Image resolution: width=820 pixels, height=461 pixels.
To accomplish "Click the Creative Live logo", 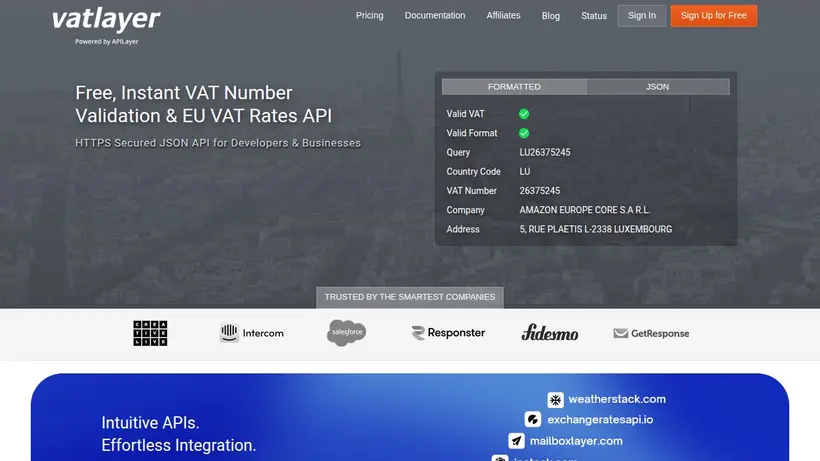I will pyautogui.click(x=150, y=333).
